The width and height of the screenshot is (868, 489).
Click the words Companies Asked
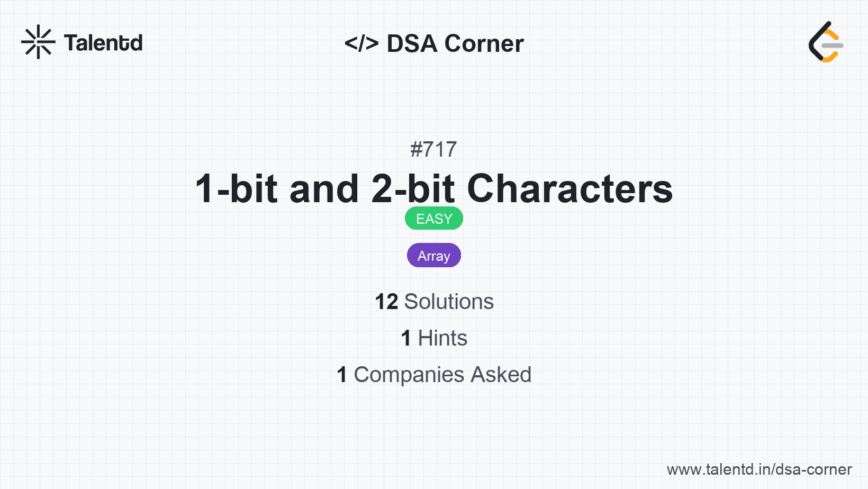pos(442,375)
